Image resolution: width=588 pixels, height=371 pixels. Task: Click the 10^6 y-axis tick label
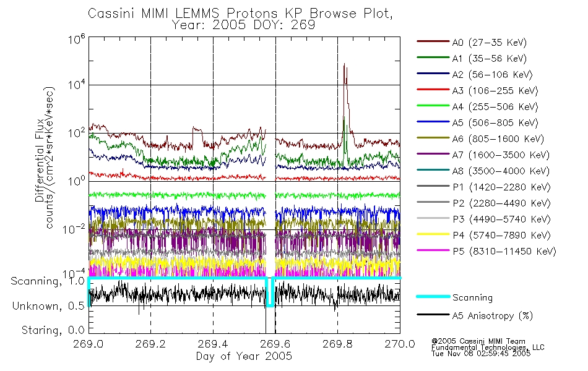[x=76, y=39]
